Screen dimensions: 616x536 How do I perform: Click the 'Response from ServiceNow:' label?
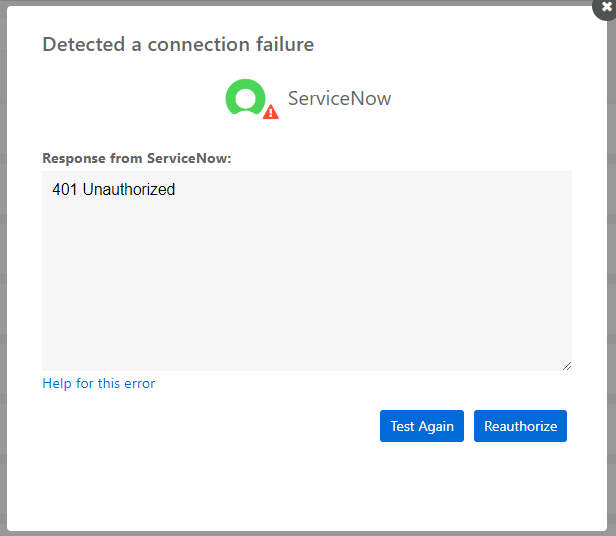click(137, 158)
